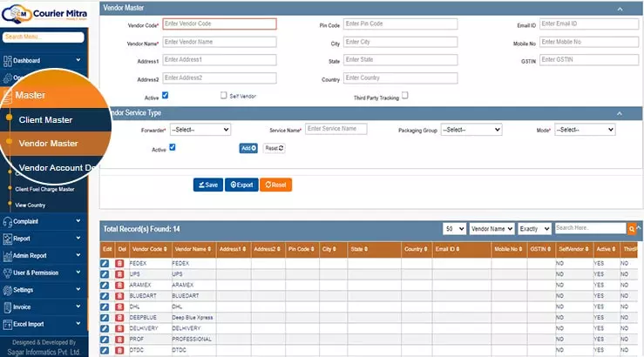Click the Settings gear icon in sidebar
644x357 pixels.
(x=8, y=290)
